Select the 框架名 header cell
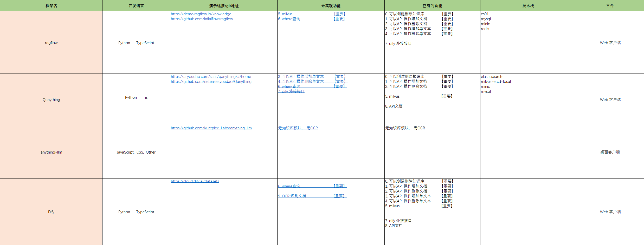This screenshot has width=644, height=245. [x=51, y=6]
